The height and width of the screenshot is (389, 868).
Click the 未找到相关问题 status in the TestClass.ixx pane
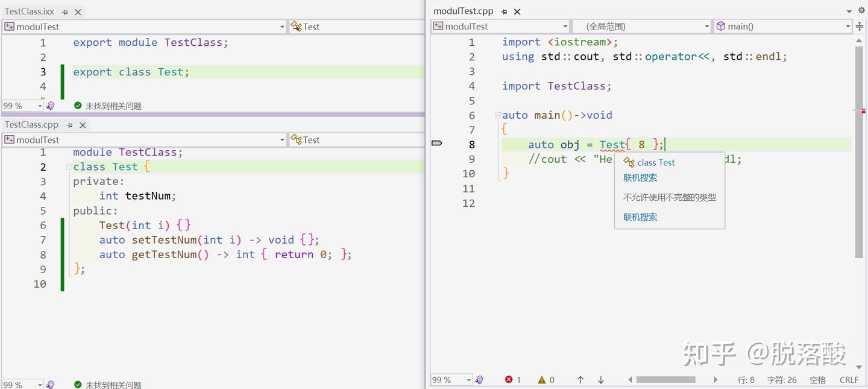(113, 106)
